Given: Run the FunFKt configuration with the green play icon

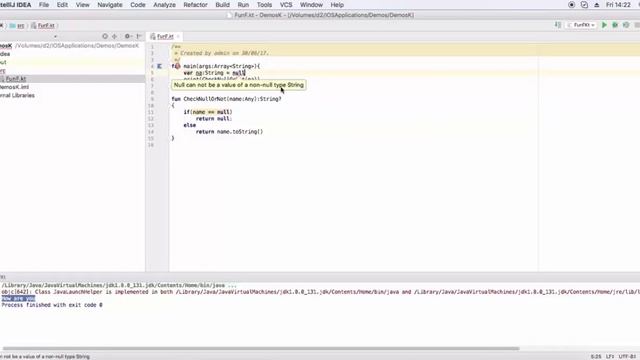Looking at the screenshot, I should tap(604, 25).
